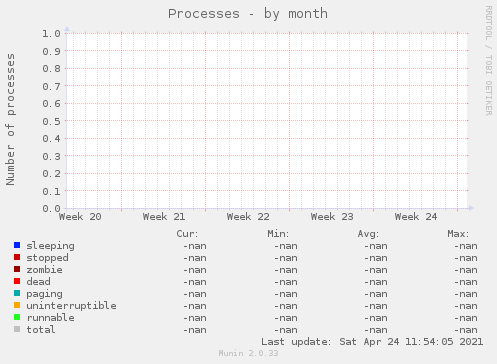Screen dimensions: 497x364
Task: Click the 'Week 21' x-axis label
Action: tap(164, 217)
